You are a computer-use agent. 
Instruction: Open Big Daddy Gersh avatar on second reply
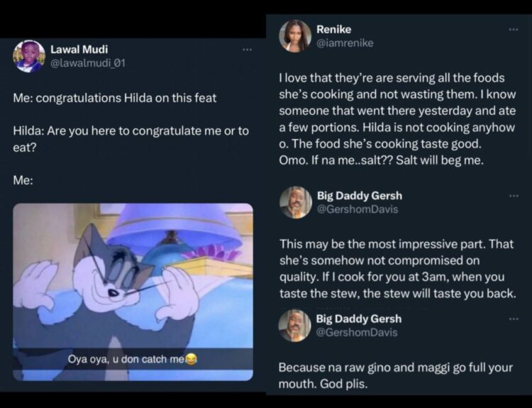[x=295, y=326]
